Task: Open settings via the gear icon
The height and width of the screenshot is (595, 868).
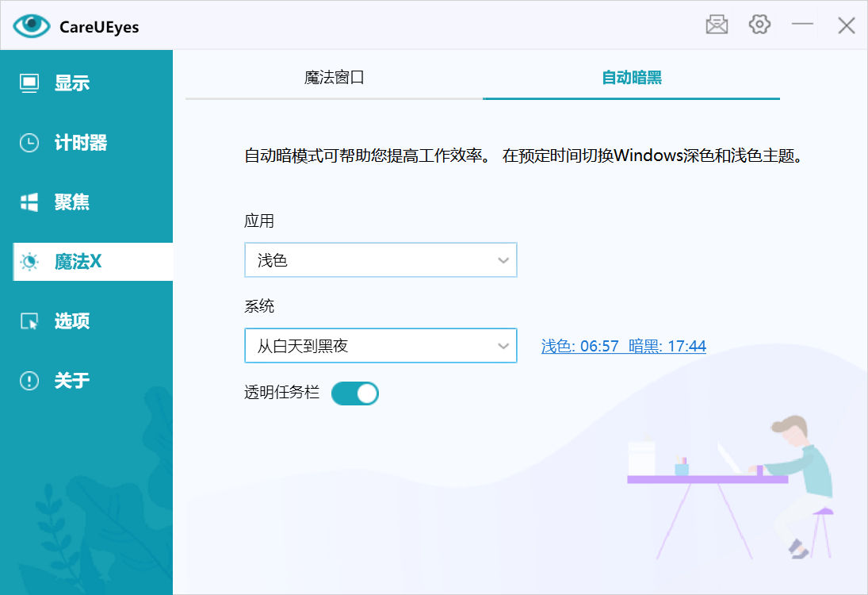Action: [759, 25]
